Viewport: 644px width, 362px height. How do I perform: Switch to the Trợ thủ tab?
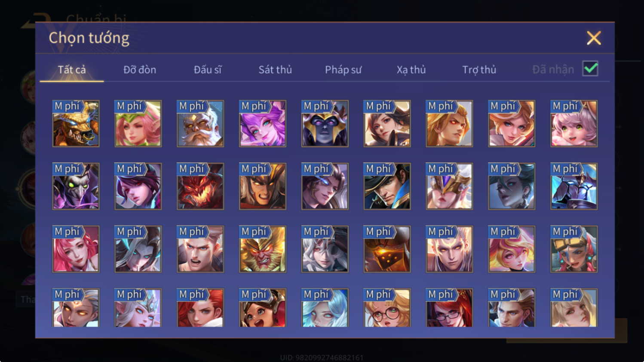pos(479,70)
